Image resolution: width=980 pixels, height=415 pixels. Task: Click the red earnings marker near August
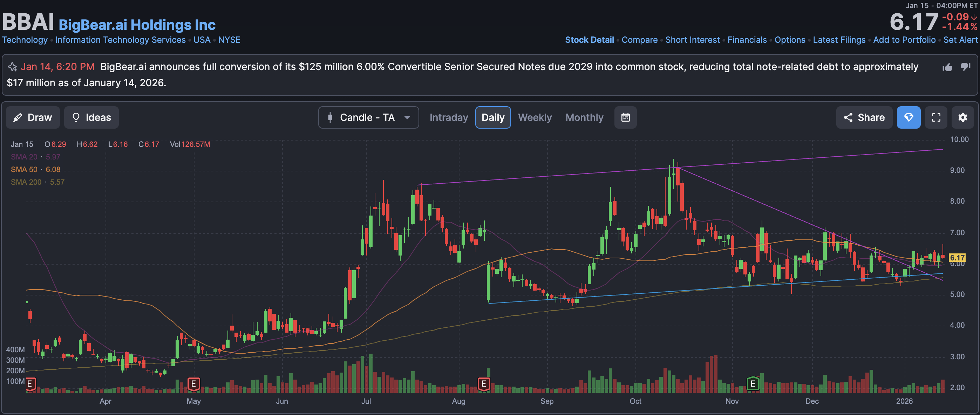[x=484, y=384]
